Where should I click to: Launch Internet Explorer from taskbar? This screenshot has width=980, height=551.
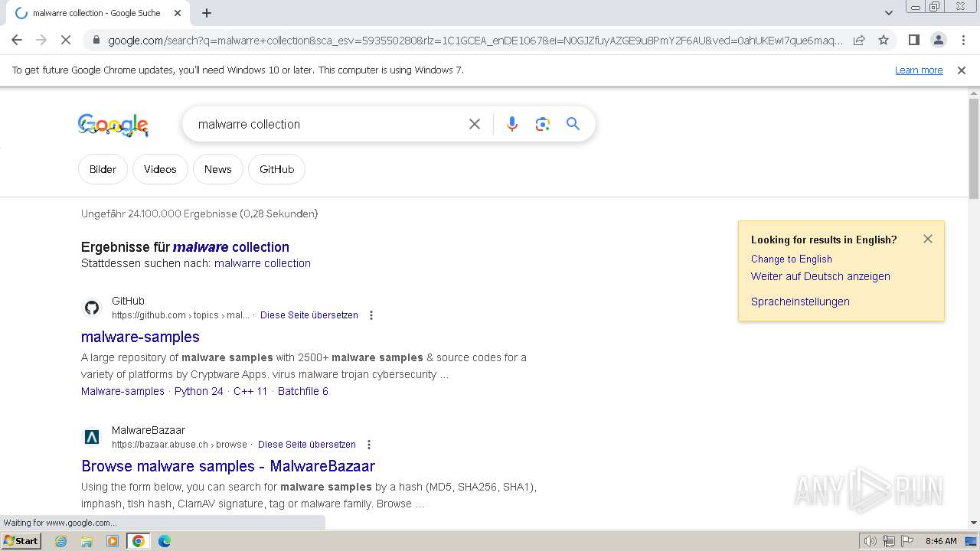(61, 541)
